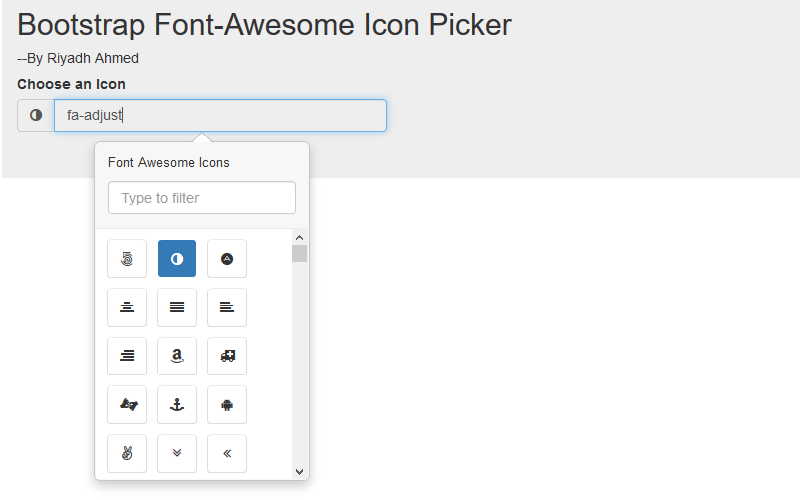
Task: Click the icon list scroll up arrow
Action: 299,237
